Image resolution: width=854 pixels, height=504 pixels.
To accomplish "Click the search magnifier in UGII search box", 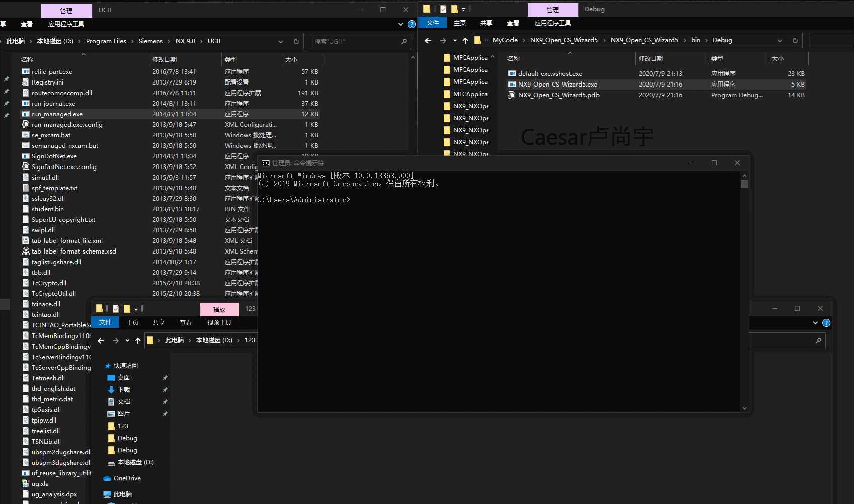I will (x=404, y=41).
